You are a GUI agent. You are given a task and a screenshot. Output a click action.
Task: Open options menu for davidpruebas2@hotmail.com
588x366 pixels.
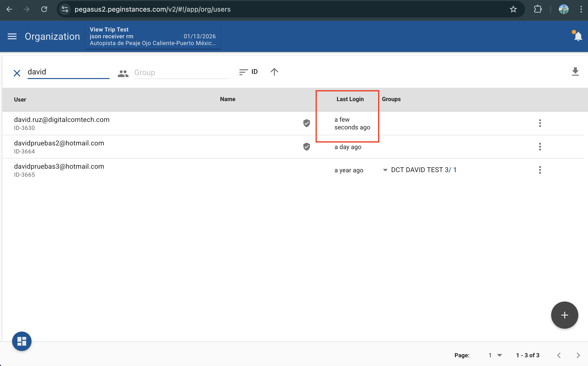(x=540, y=147)
